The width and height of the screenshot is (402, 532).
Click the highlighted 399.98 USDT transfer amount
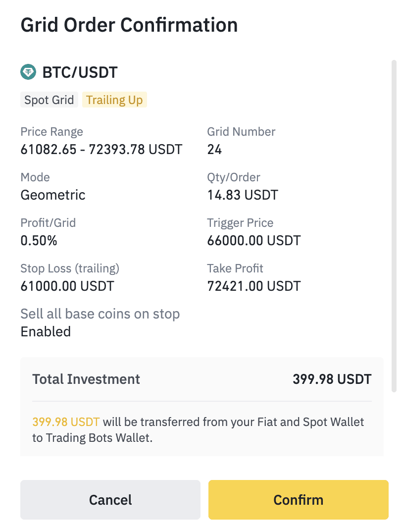click(x=66, y=422)
